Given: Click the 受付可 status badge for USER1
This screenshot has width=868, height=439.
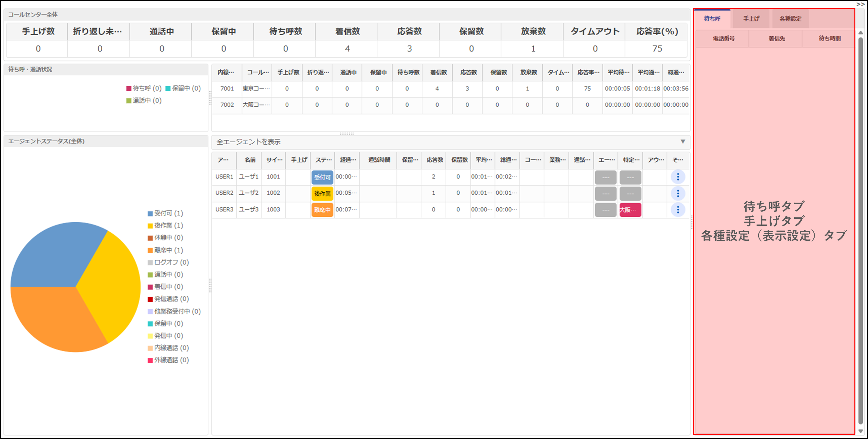Looking at the screenshot, I should (322, 177).
